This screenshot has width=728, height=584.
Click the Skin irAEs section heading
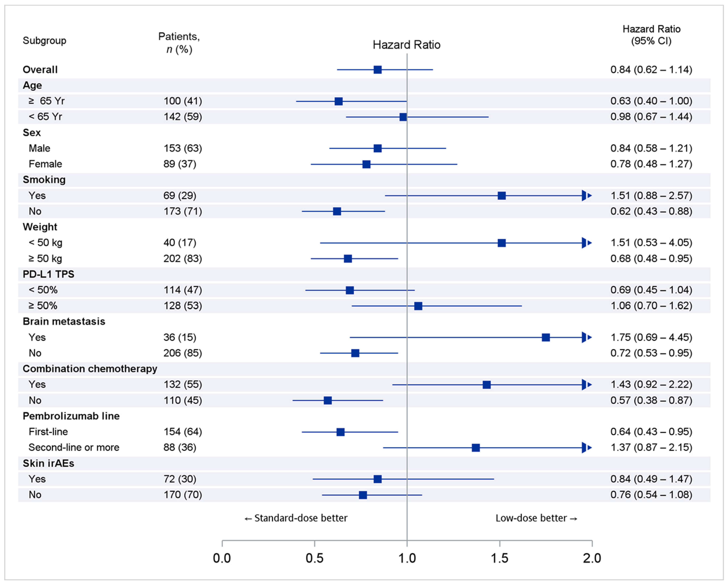48,463
